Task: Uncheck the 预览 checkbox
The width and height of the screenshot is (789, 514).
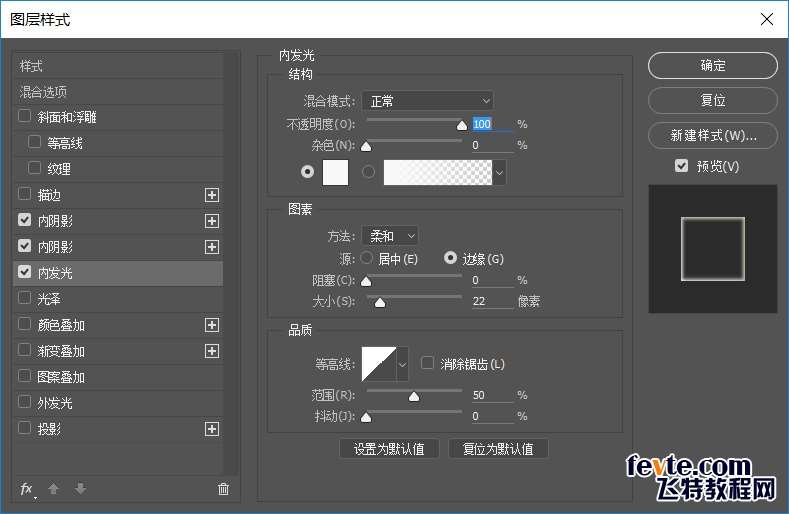Action: coord(681,166)
